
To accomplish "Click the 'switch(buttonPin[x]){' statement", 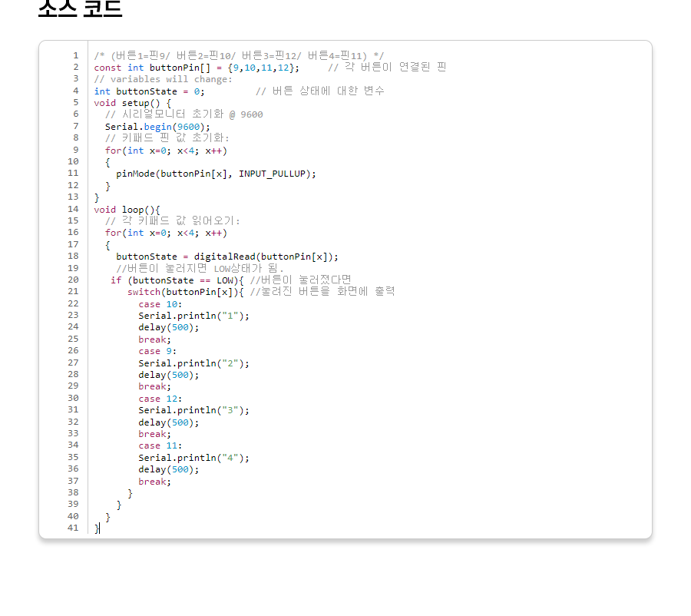I will [185, 292].
